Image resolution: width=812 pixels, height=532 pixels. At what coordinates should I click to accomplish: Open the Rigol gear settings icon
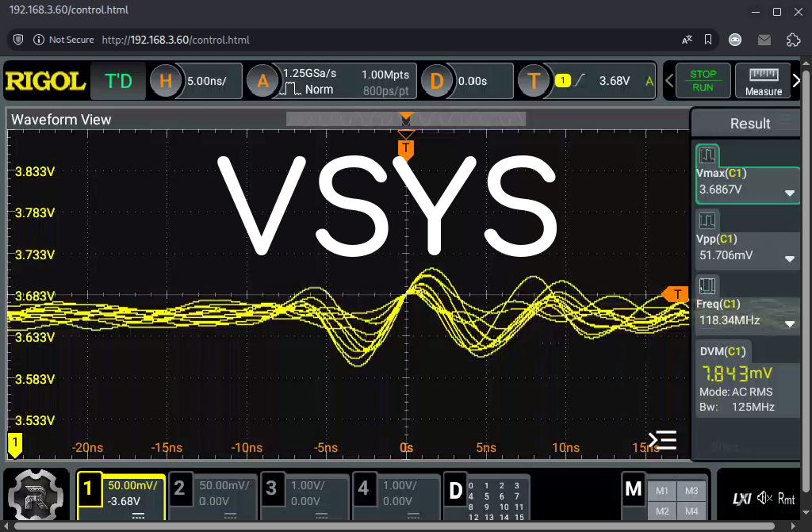(x=36, y=496)
